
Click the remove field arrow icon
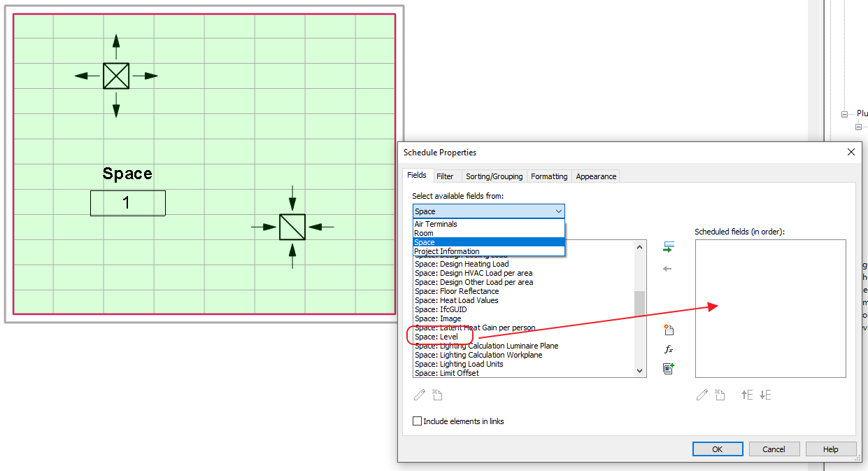669,269
